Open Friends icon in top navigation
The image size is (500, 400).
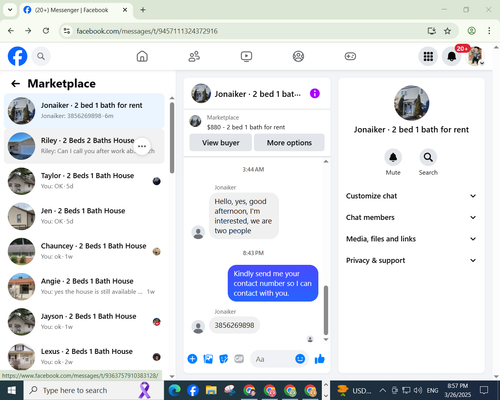(194, 56)
